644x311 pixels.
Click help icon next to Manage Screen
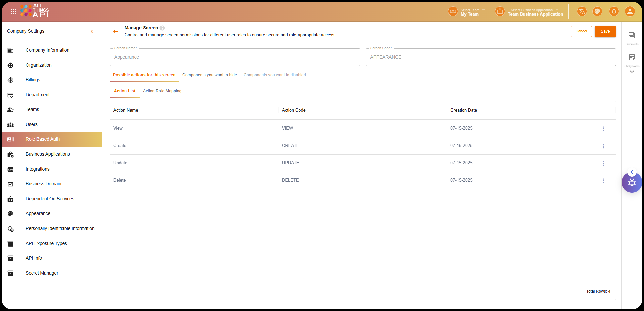[162, 28]
